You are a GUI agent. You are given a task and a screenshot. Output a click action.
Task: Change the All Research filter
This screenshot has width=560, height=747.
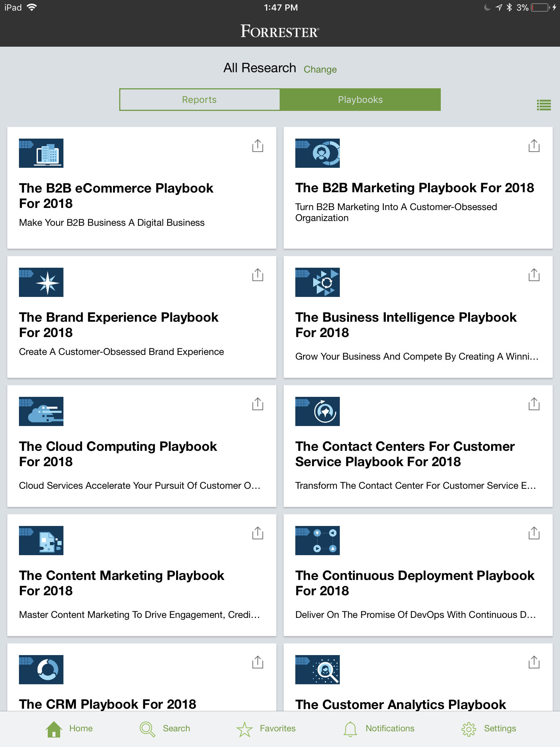coord(320,69)
